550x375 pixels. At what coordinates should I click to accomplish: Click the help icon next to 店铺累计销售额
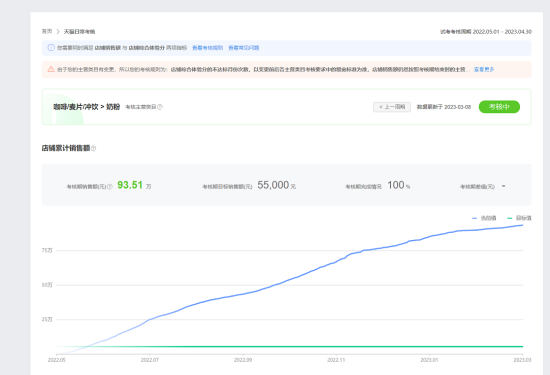click(x=94, y=149)
